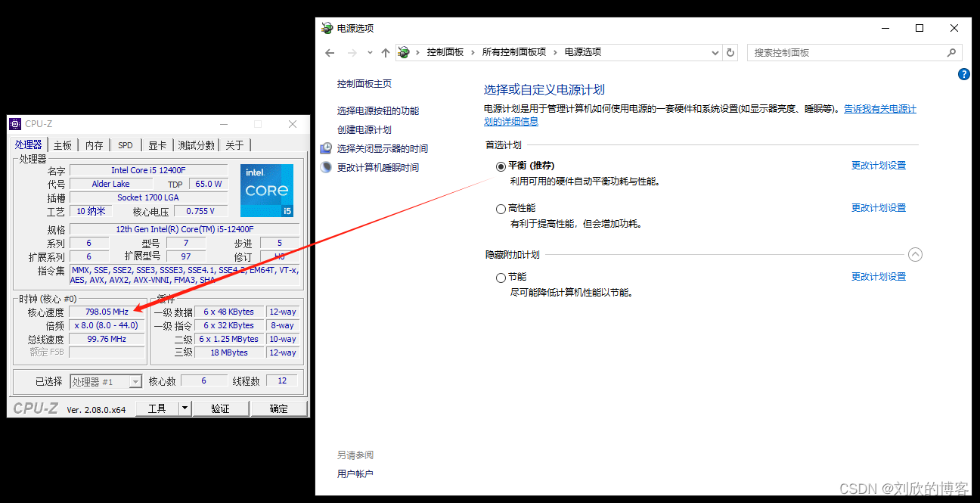Screen dimensions: 980x503
Task: Click the 798.05 MHz core speed value
Action: [107, 312]
